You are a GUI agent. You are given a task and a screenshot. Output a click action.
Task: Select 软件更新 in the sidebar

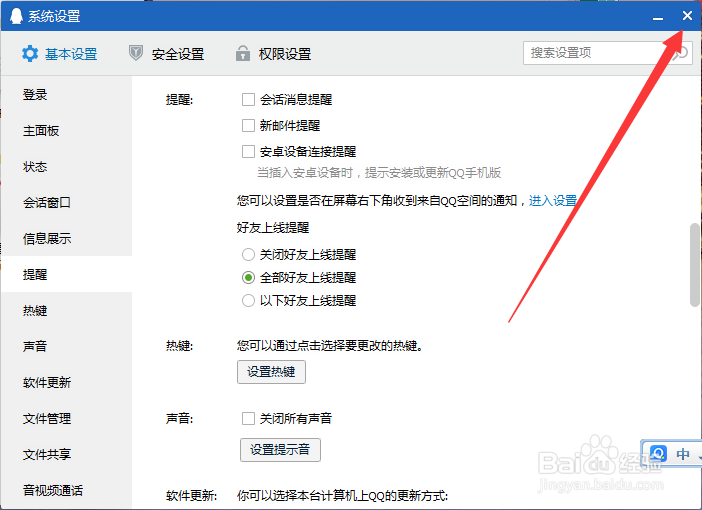[66, 382]
